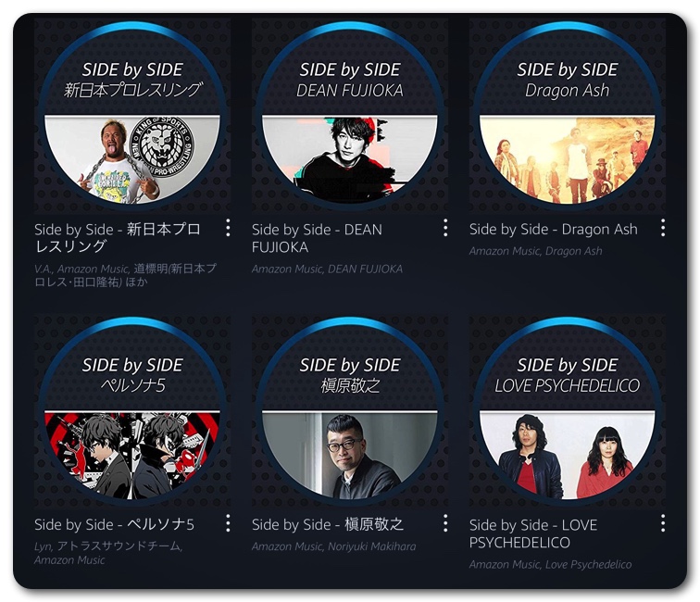This screenshot has width=700, height=602.
Task: Click the title Side by Side - DEAN FUJIOKA
Action: pyautogui.click(x=317, y=238)
